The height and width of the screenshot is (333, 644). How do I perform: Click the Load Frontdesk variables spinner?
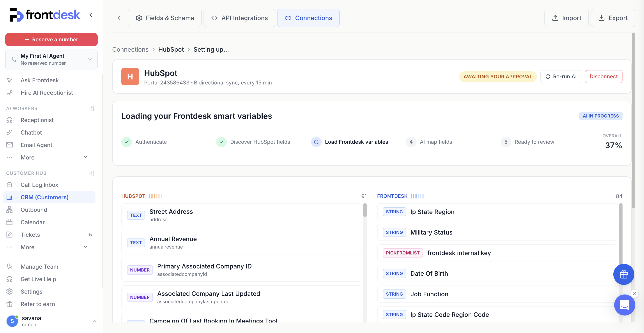316,142
